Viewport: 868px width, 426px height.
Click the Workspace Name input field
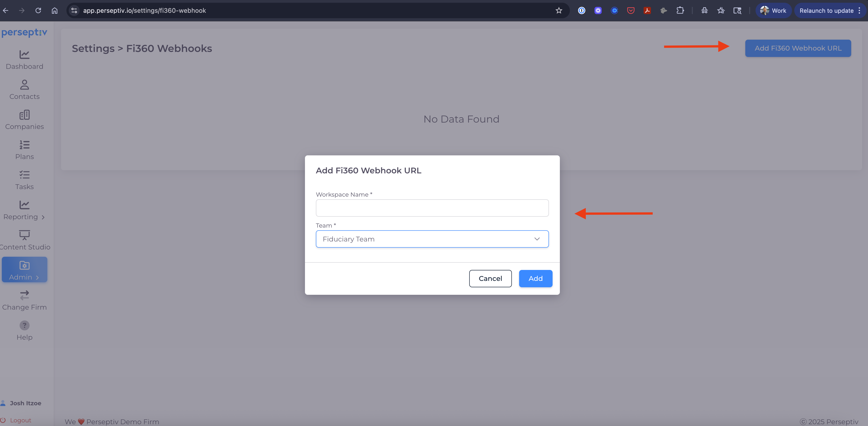coord(432,208)
